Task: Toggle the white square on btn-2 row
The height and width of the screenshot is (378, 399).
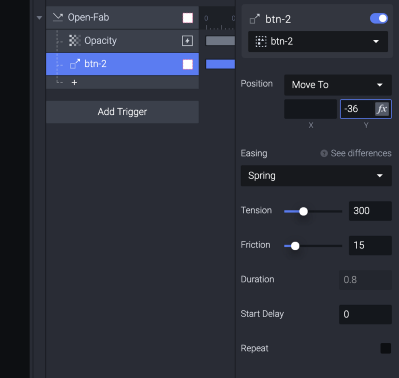Action: 188,64
